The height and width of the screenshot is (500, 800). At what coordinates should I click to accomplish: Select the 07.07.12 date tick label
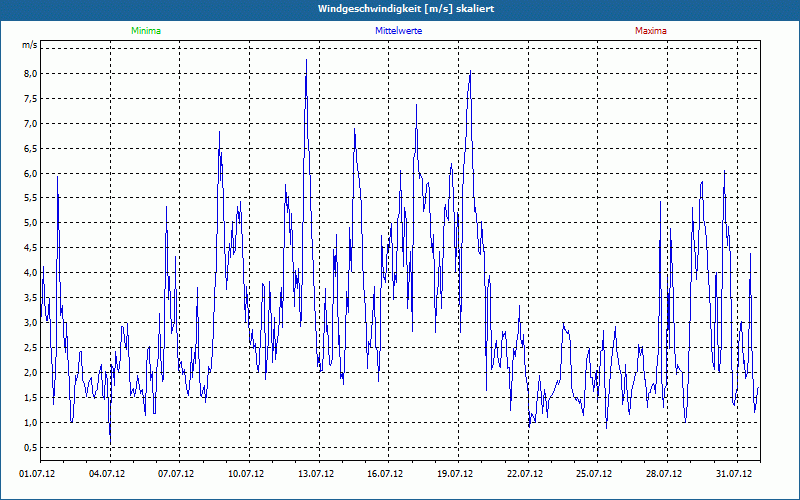177,474
